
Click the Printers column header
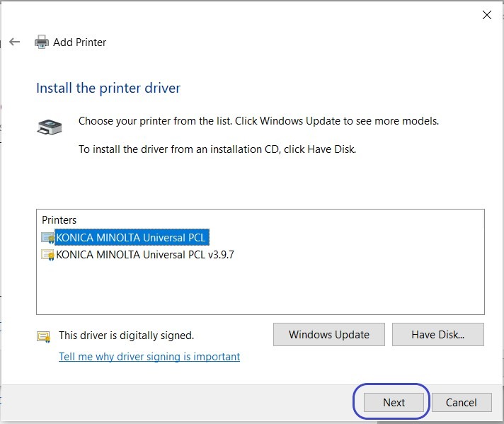[59, 220]
